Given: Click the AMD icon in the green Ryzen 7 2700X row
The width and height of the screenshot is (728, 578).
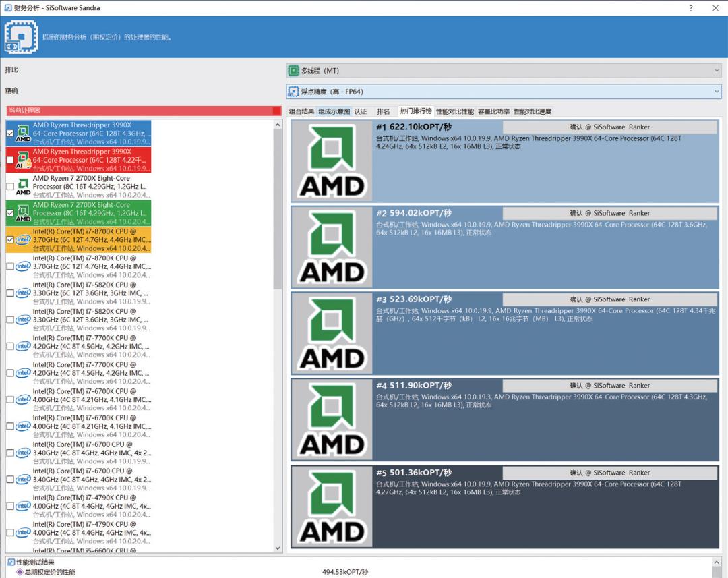Looking at the screenshot, I should (x=23, y=213).
